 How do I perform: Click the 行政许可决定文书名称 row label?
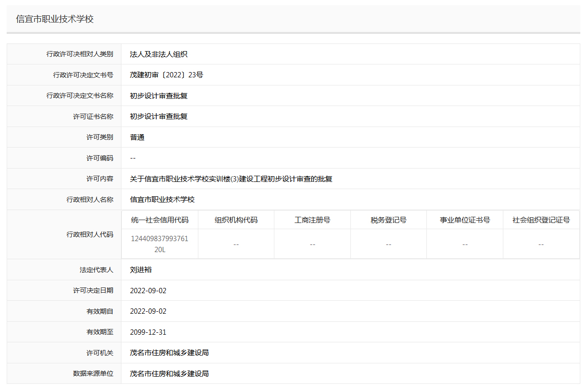pos(80,95)
